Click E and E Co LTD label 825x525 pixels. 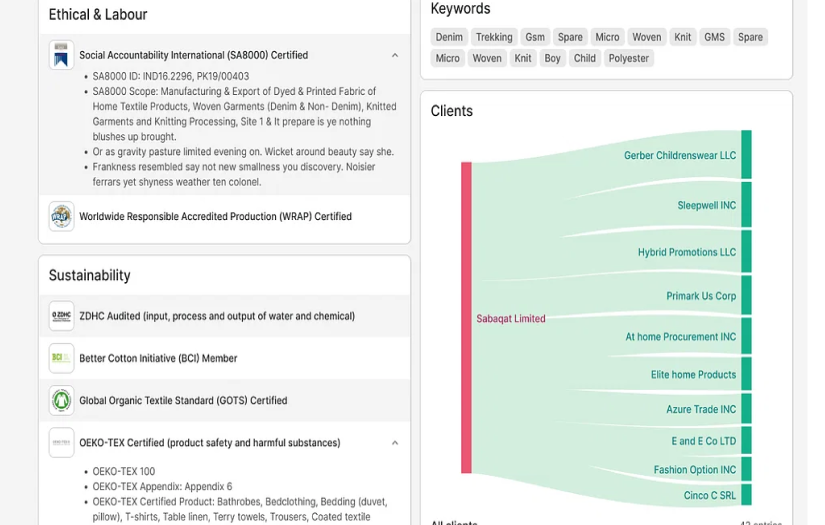click(x=703, y=441)
